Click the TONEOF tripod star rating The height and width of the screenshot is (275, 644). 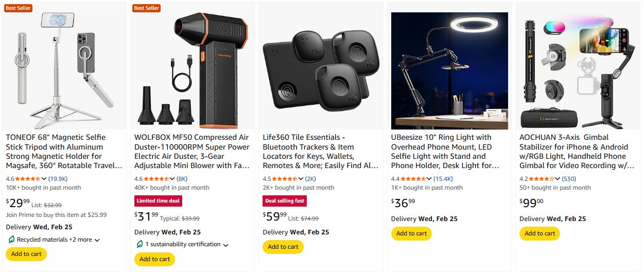28,179
